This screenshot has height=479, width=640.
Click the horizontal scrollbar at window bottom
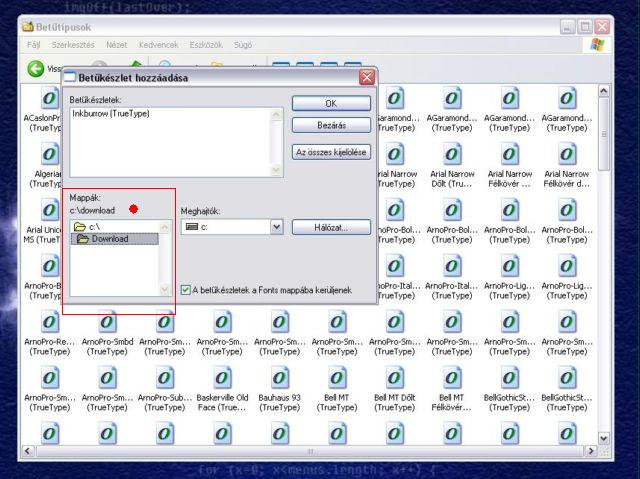point(310,452)
